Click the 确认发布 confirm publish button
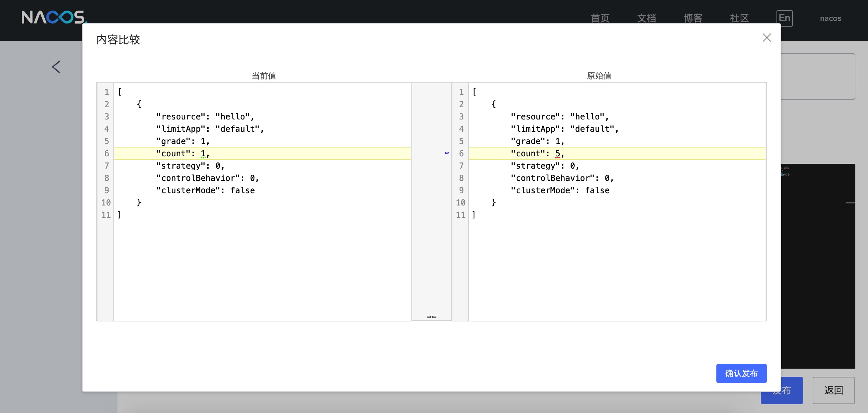The image size is (868, 413). (x=741, y=373)
